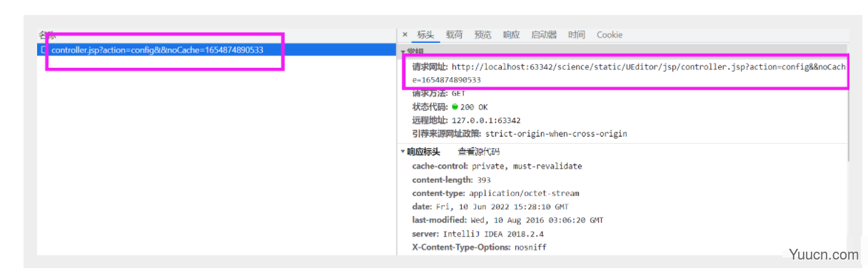Click the strict-origin-when-cross-origin policy value
This screenshot has width=868, height=276.
pos(556,134)
